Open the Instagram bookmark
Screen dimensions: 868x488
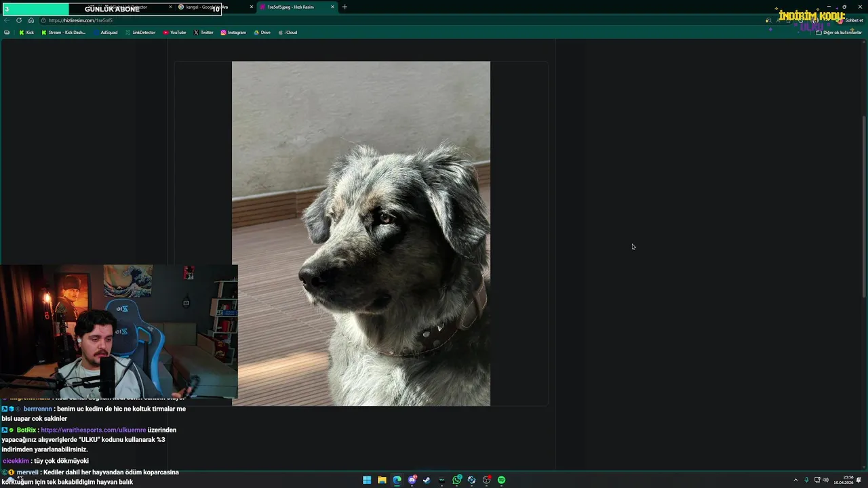233,33
